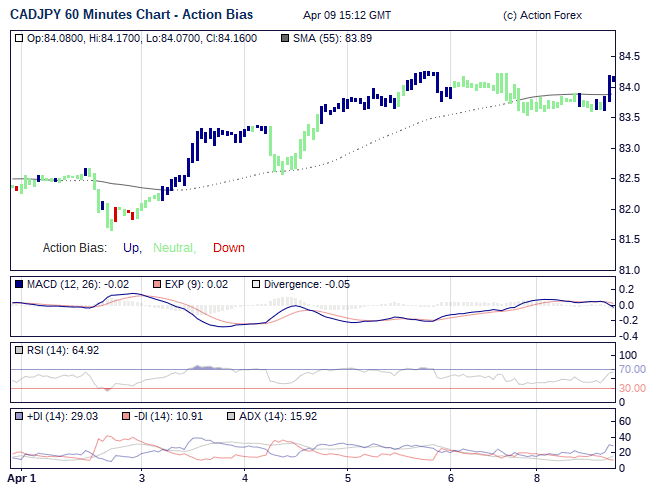Click the "Divergence: -0.05" label
Viewport: 650px width, 489px height.
pos(307,284)
